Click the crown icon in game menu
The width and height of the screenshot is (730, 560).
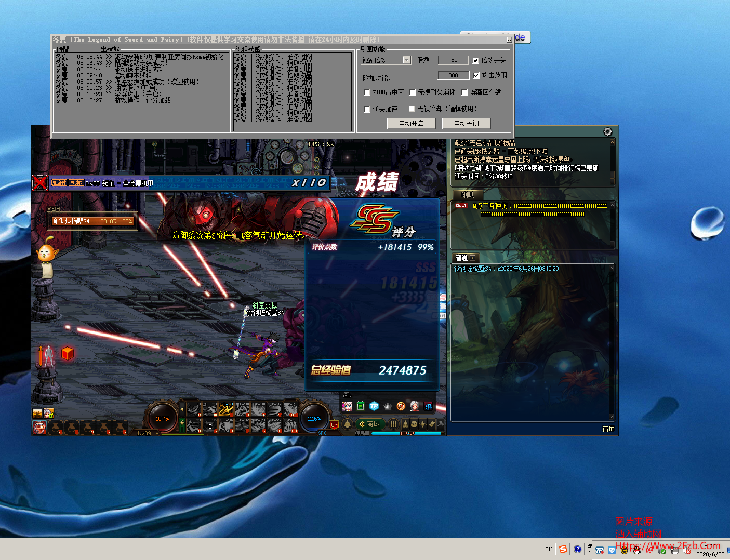coord(388,406)
